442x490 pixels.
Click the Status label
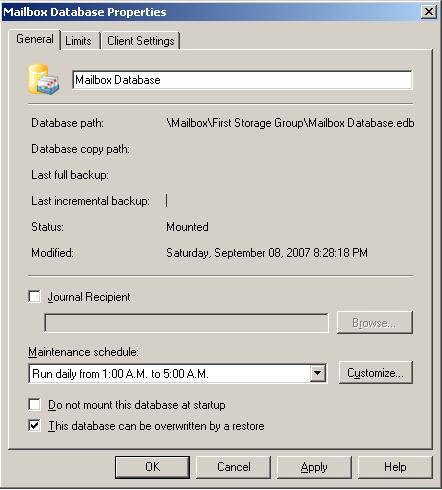[x=47, y=227]
